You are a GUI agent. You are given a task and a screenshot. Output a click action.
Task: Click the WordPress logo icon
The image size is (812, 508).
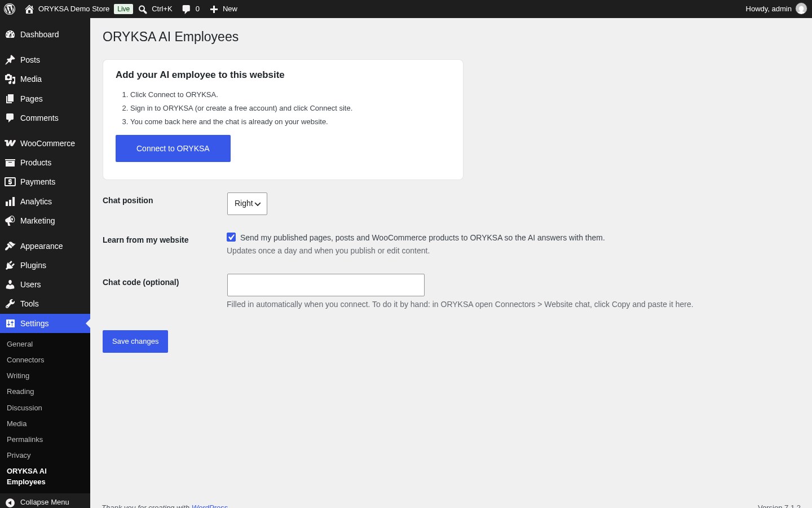tap(10, 9)
